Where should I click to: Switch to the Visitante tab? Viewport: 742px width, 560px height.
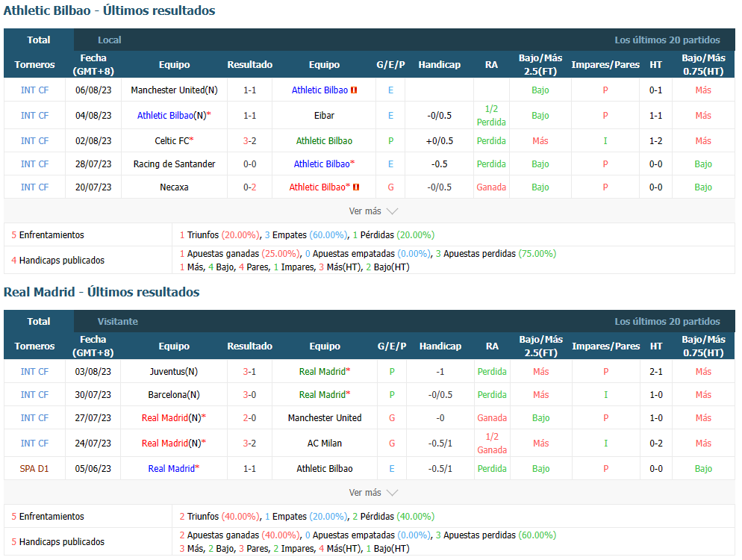pyautogui.click(x=118, y=322)
